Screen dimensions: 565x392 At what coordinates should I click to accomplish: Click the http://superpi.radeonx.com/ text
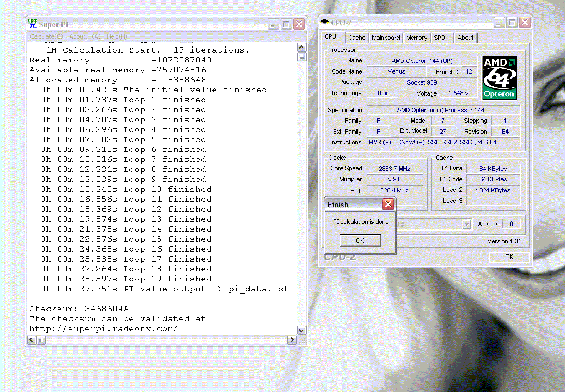pos(103,328)
